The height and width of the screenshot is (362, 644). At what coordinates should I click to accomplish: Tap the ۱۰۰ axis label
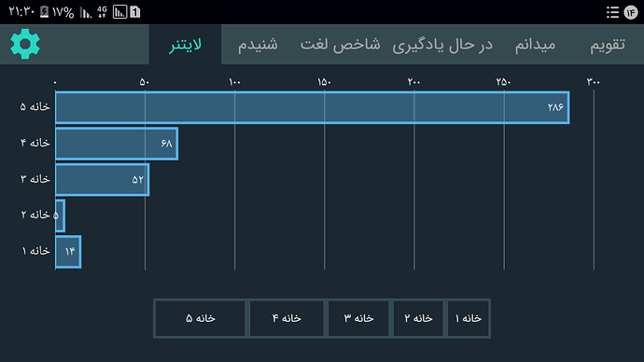click(x=234, y=82)
